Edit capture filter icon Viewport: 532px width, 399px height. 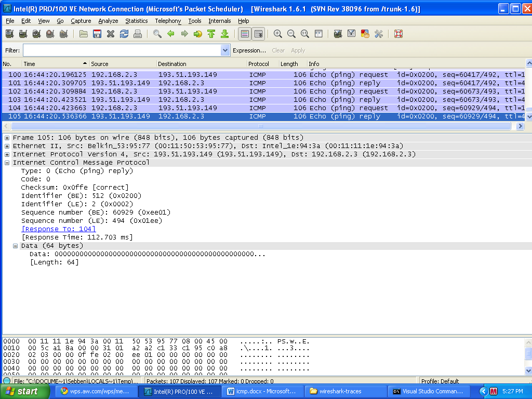pyautogui.click(x=338, y=34)
